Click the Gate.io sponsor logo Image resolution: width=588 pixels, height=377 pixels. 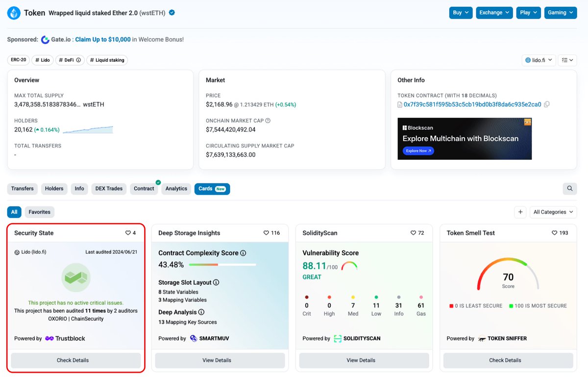[46, 40]
